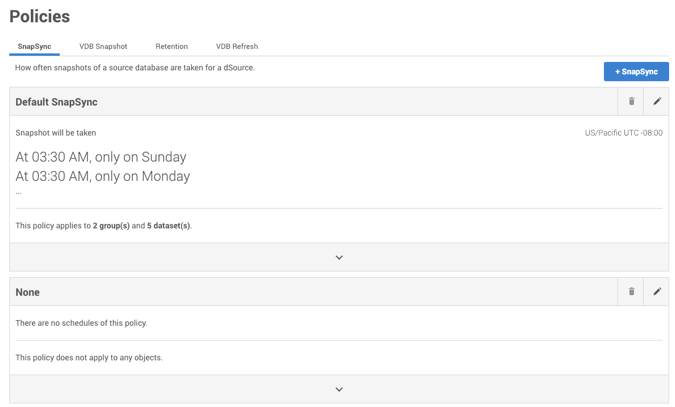
Task: Click the ellipsis below the schedule list
Action: coord(18,191)
